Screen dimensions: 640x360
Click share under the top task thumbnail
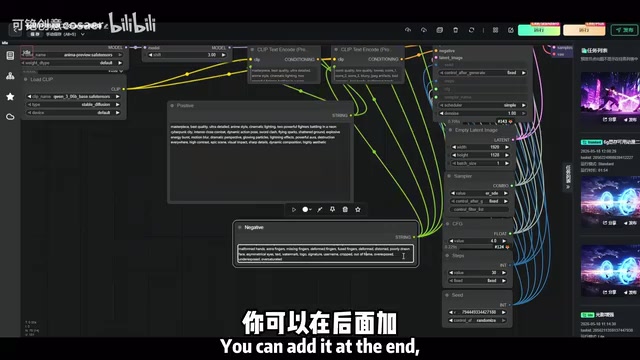coord(610,120)
